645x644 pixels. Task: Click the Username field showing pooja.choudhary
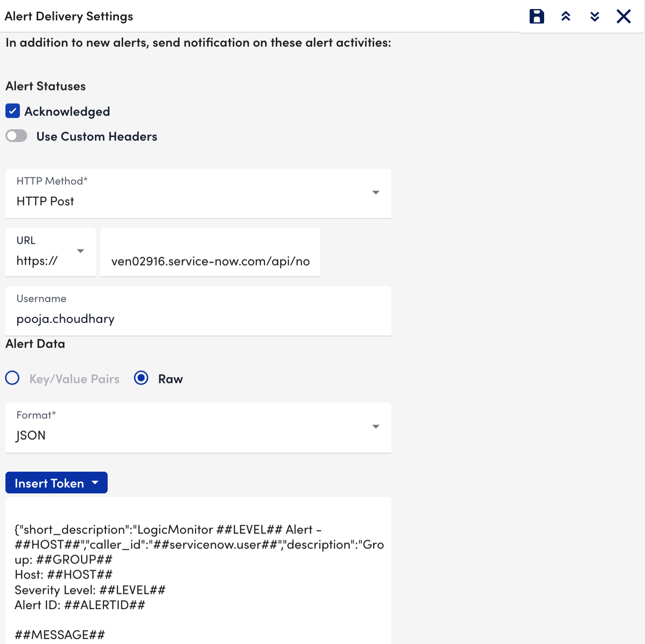tap(198, 318)
